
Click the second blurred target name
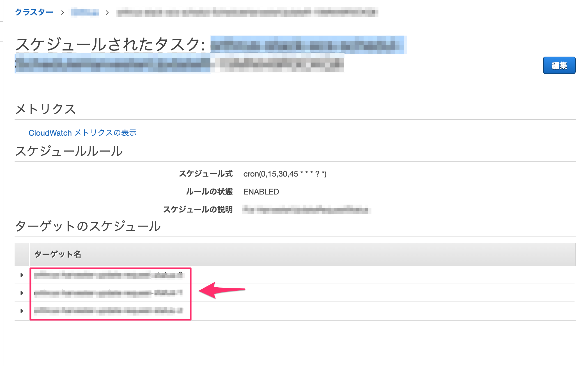click(108, 293)
